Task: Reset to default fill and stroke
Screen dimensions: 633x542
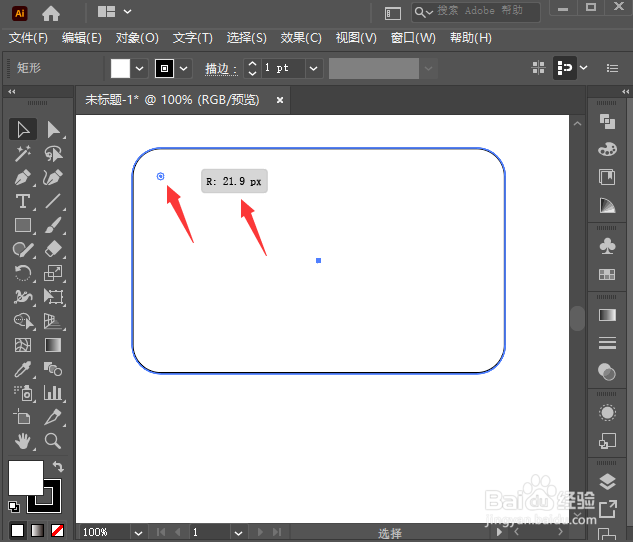Action: click(x=14, y=506)
